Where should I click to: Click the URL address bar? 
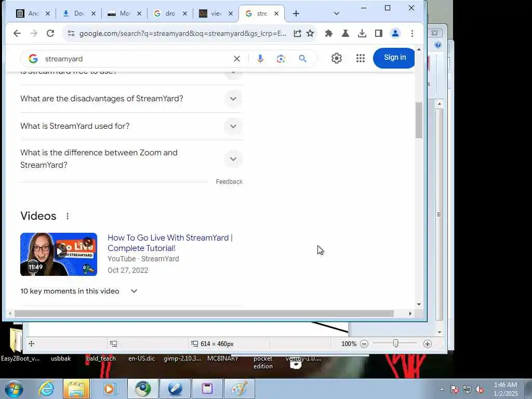182,33
